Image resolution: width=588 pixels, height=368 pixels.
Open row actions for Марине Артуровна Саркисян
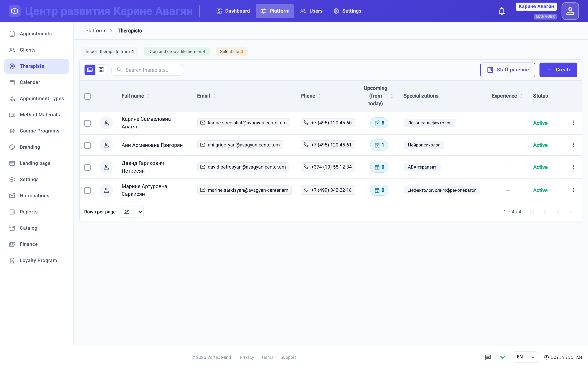(573, 190)
